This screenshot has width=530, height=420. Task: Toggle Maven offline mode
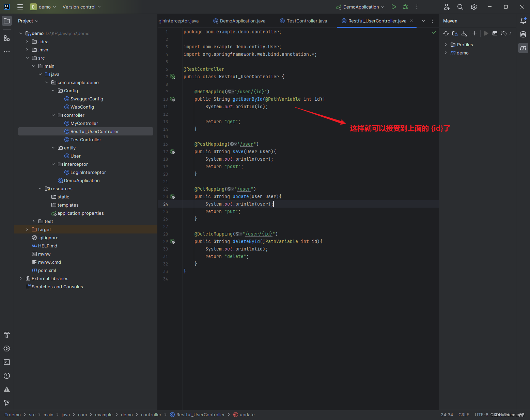pyautogui.click(x=504, y=33)
